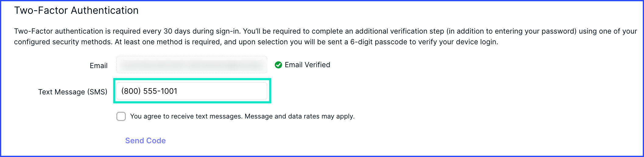Click the 'Message and data rates may apply' text

pos(299,116)
